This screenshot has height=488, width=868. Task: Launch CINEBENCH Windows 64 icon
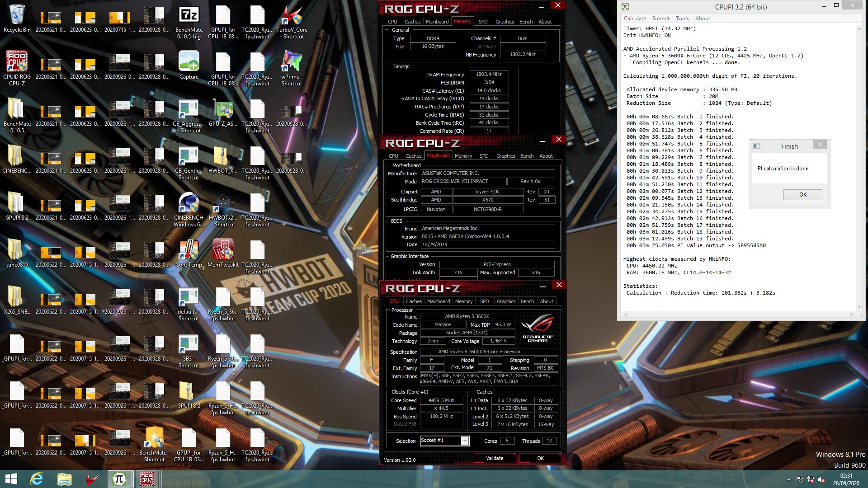pos(189,209)
